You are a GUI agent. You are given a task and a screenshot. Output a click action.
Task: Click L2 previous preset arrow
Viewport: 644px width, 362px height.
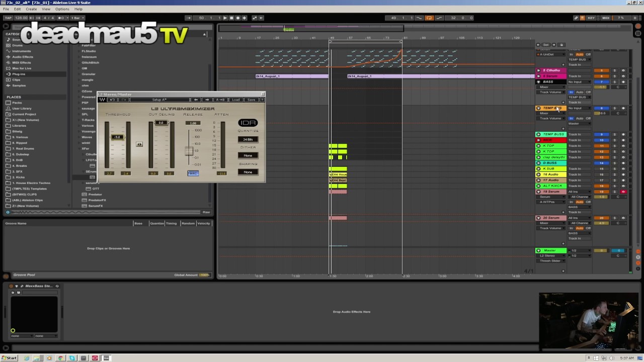pos(196,100)
